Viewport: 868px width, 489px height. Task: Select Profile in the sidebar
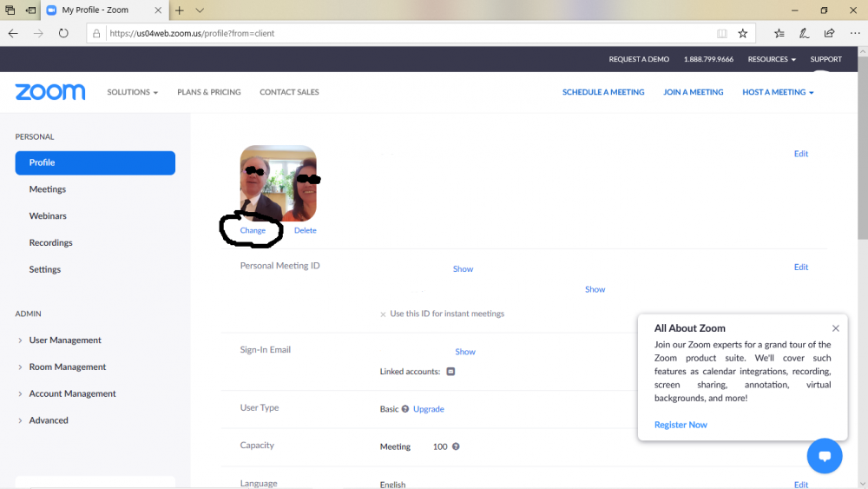[95, 162]
